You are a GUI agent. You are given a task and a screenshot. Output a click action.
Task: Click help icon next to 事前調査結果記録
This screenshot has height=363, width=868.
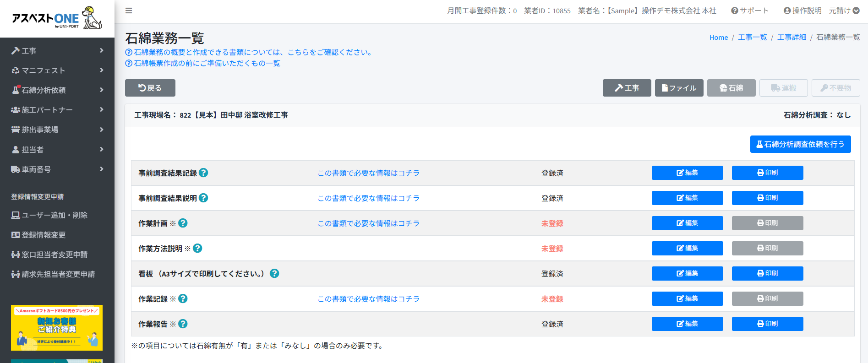(x=204, y=173)
